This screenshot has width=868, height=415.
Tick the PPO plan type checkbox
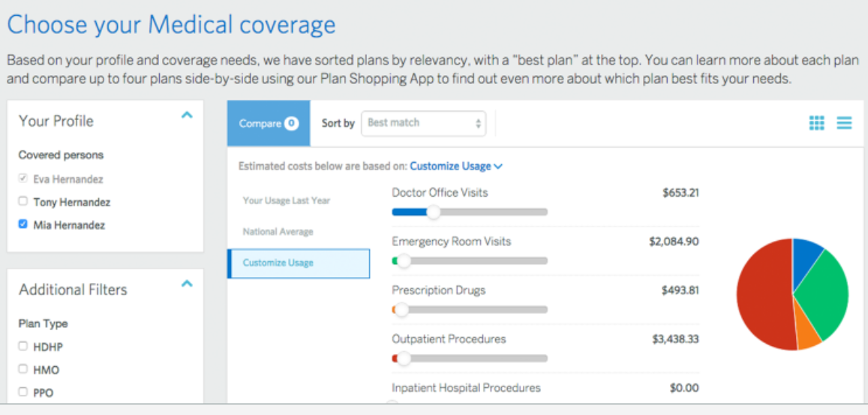point(23,392)
